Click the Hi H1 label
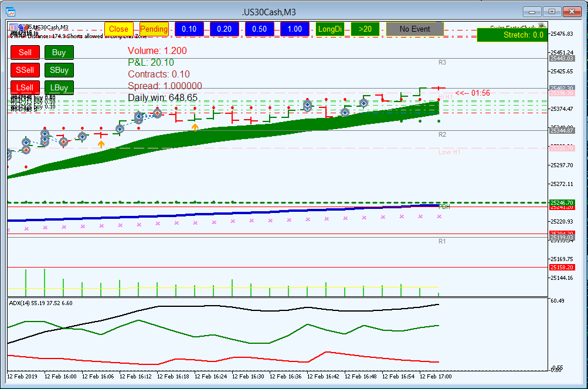The height and width of the screenshot is (389, 588). pyautogui.click(x=446, y=97)
